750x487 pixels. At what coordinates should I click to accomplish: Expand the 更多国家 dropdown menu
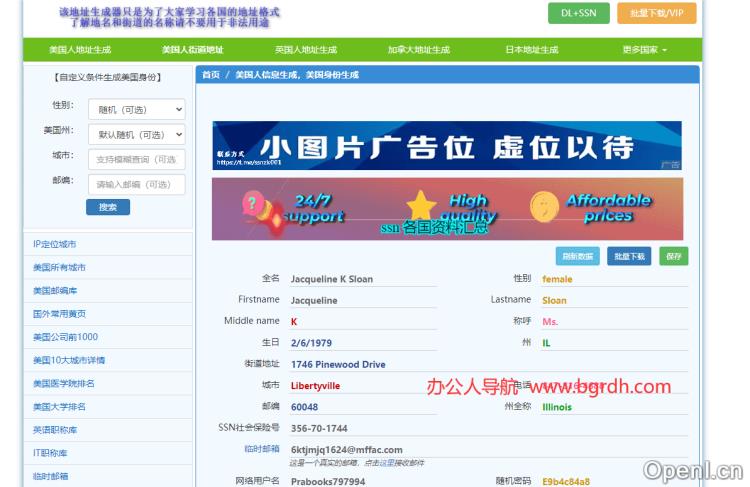click(x=644, y=49)
